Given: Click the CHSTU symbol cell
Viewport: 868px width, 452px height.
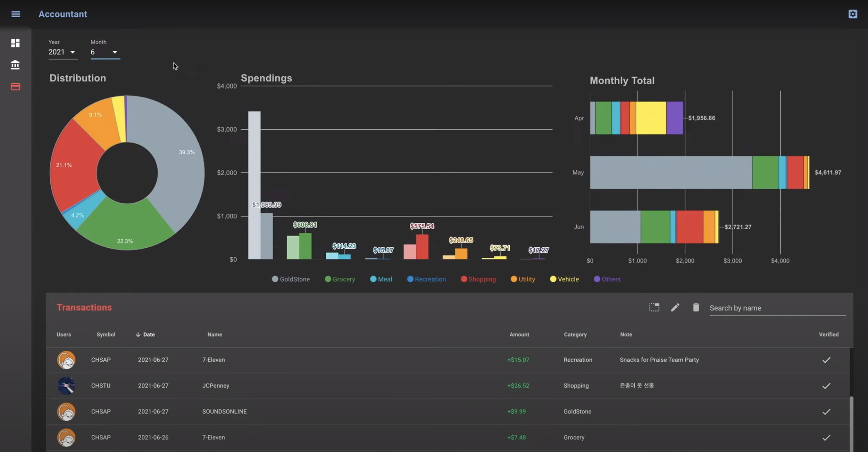Looking at the screenshot, I should coord(101,386).
